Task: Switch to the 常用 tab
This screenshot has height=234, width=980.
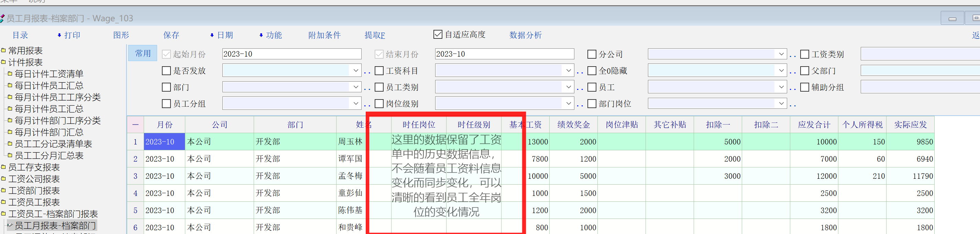Action: tap(143, 54)
